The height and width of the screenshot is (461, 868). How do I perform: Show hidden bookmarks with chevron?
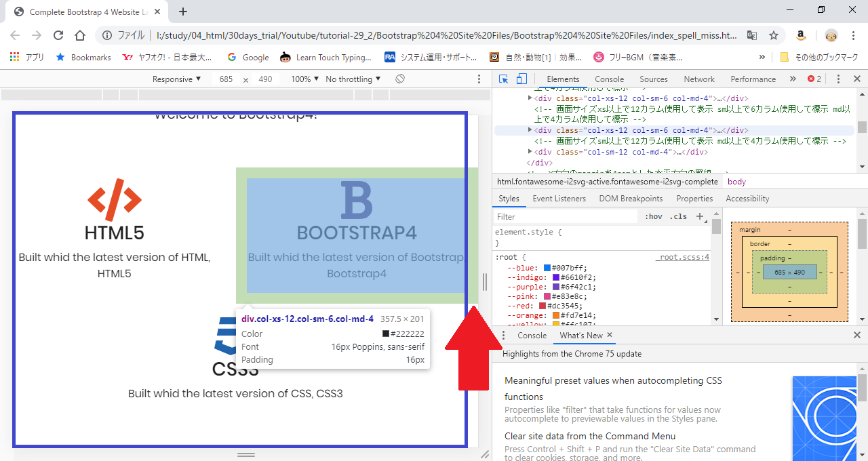coord(762,58)
